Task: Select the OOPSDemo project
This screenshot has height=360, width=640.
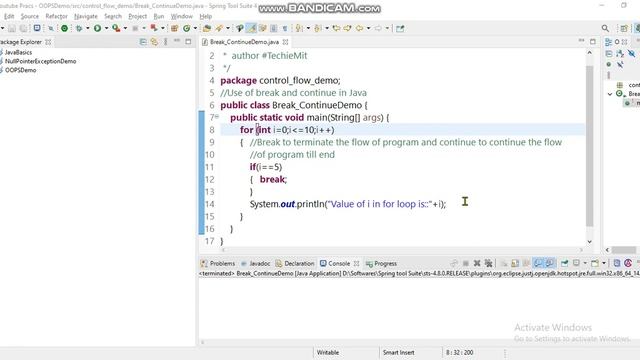Action: click(20, 70)
